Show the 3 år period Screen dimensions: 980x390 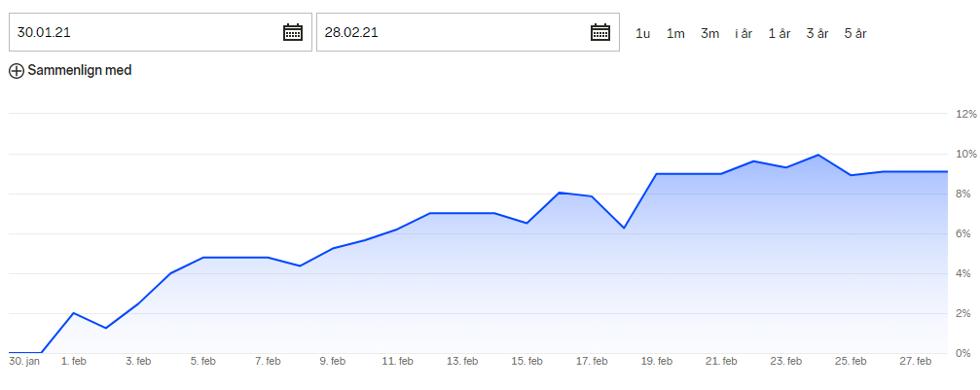817,34
